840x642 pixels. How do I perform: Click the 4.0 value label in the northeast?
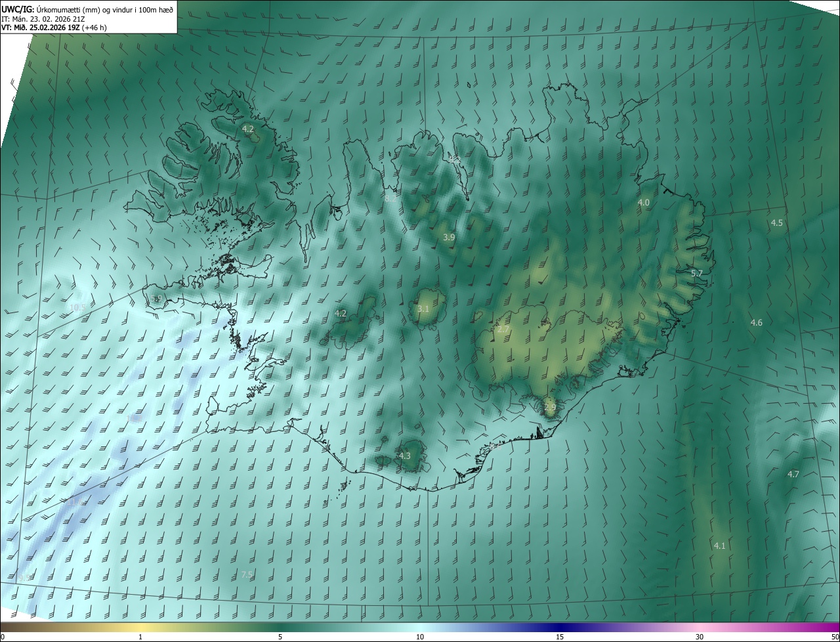[x=644, y=203]
